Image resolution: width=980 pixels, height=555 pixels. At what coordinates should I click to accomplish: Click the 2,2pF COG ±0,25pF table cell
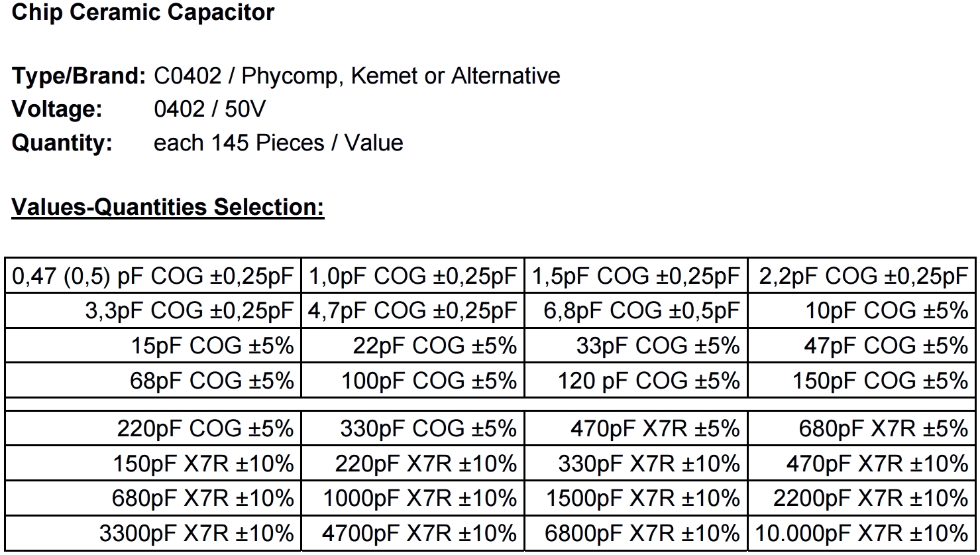click(x=863, y=277)
